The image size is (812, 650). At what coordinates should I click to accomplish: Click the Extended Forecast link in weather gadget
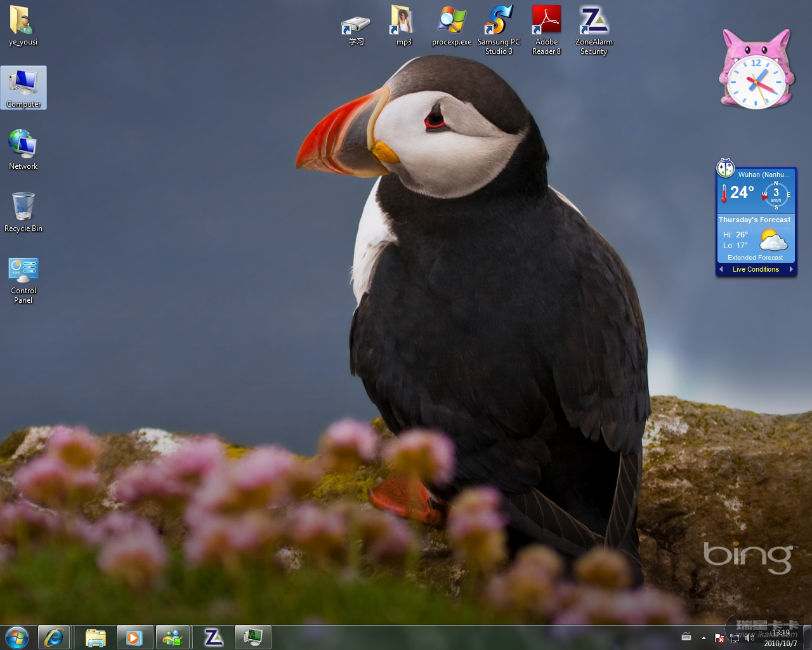(755, 258)
